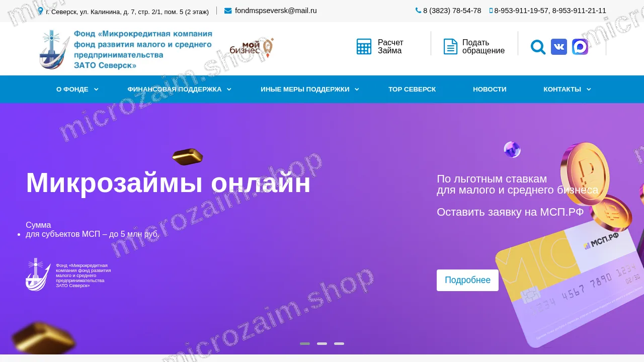644x362 pixels.
Task: Click the Северск address text
Action: (x=127, y=12)
